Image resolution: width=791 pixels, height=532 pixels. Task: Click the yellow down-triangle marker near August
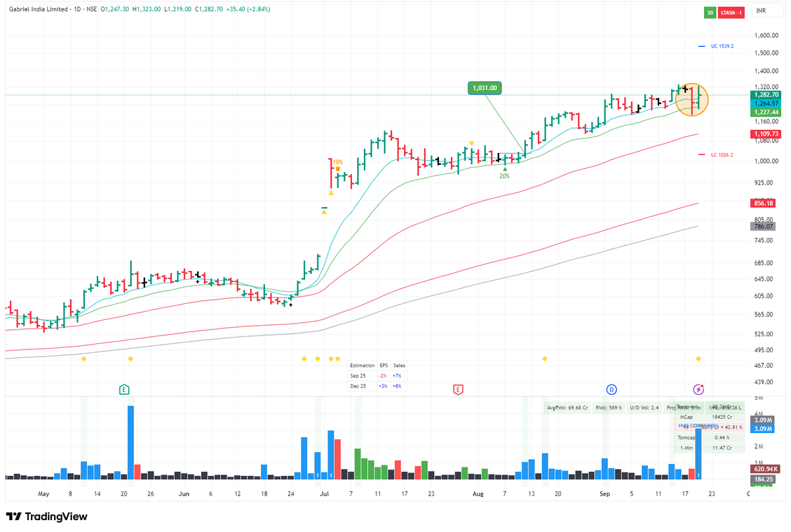[x=471, y=143]
